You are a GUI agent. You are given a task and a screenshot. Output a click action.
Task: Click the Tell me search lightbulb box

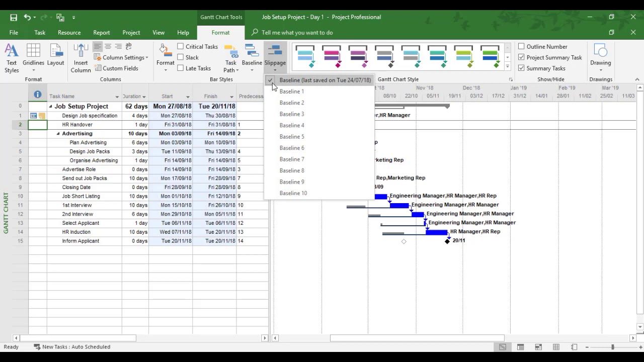click(292, 33)
